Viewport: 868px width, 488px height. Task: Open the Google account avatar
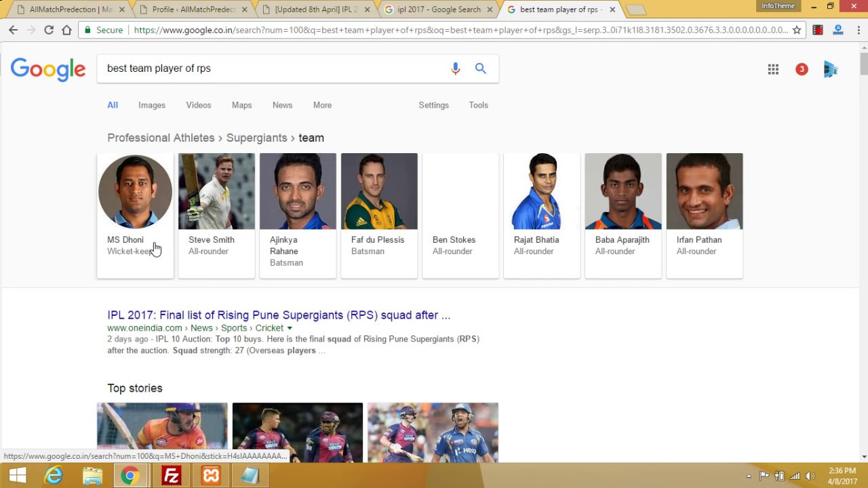(830, 69)
